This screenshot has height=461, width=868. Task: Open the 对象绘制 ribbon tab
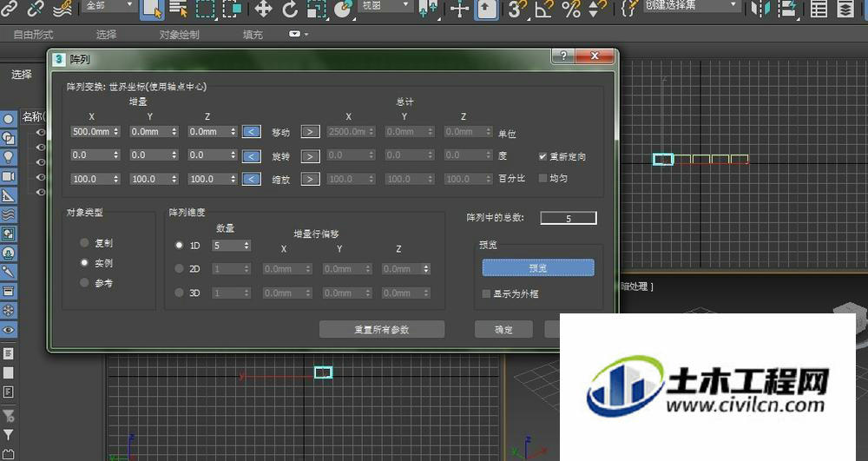pyautogui.click(x=180, y=35)
